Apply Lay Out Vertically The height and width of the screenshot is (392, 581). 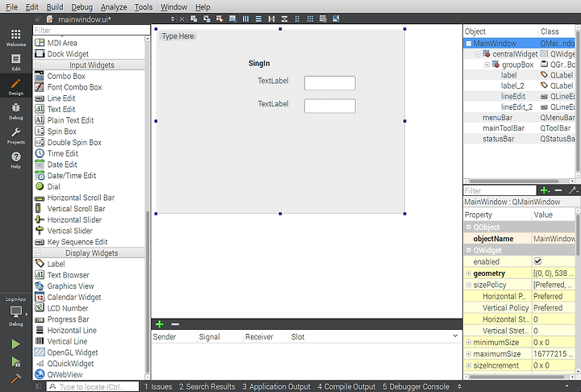(259, 19)
